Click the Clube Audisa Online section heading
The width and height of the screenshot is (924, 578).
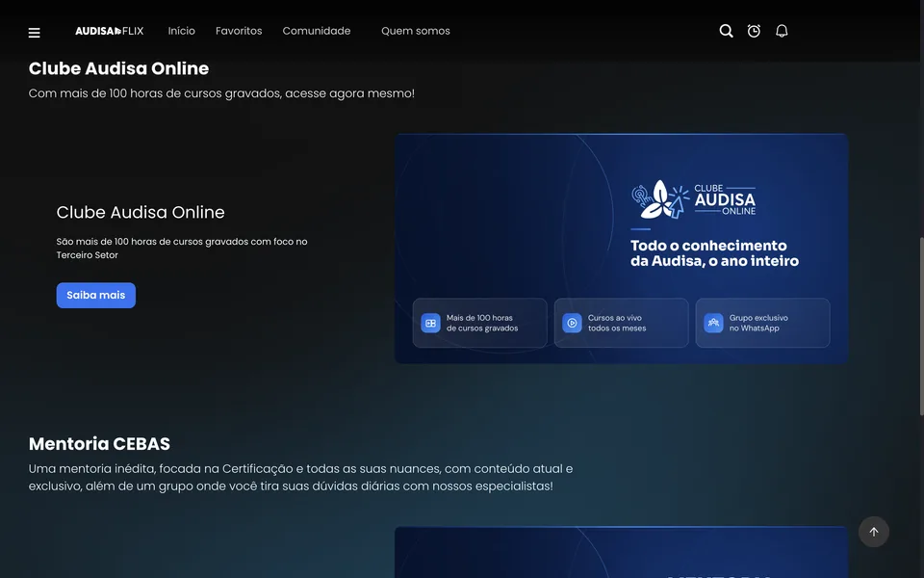pos(118,68)
